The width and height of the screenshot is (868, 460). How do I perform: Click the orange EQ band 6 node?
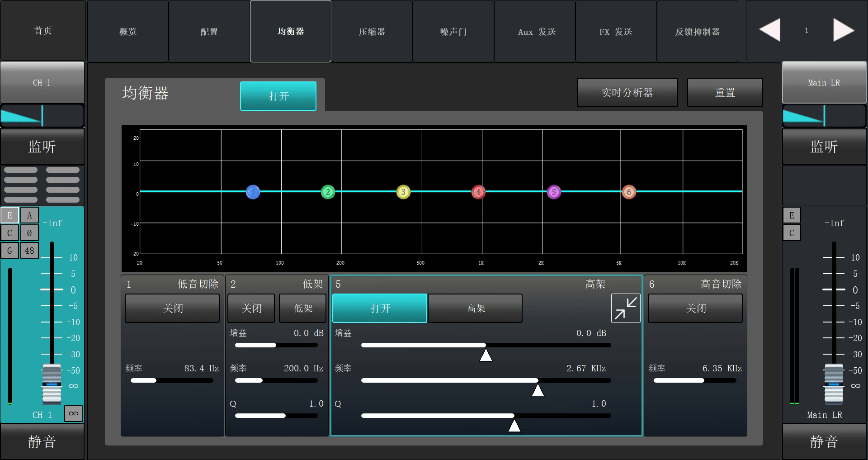[629, 192]
